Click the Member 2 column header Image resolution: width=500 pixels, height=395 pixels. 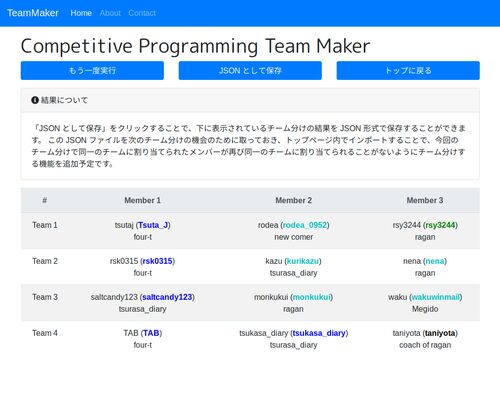pos(293,200)
